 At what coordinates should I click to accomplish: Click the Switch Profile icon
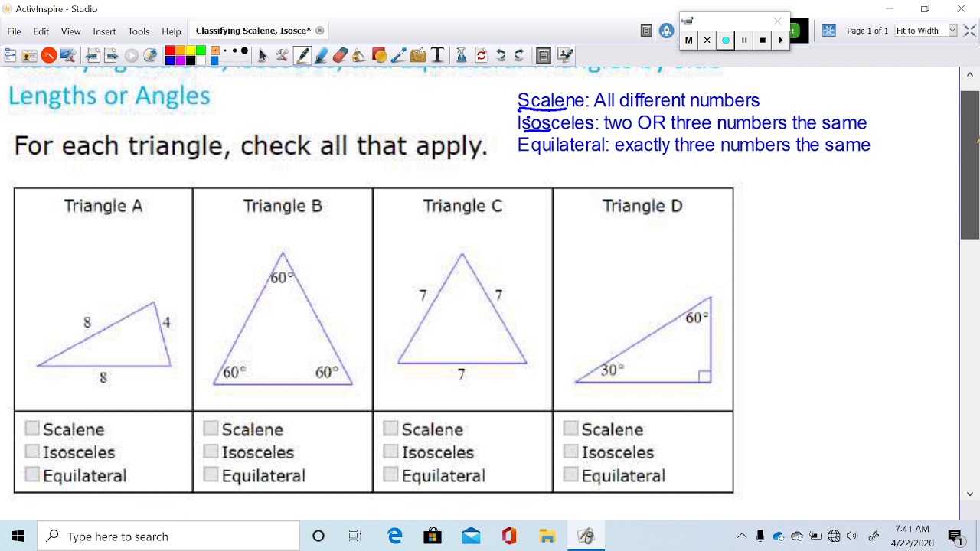tap(29, 55)
